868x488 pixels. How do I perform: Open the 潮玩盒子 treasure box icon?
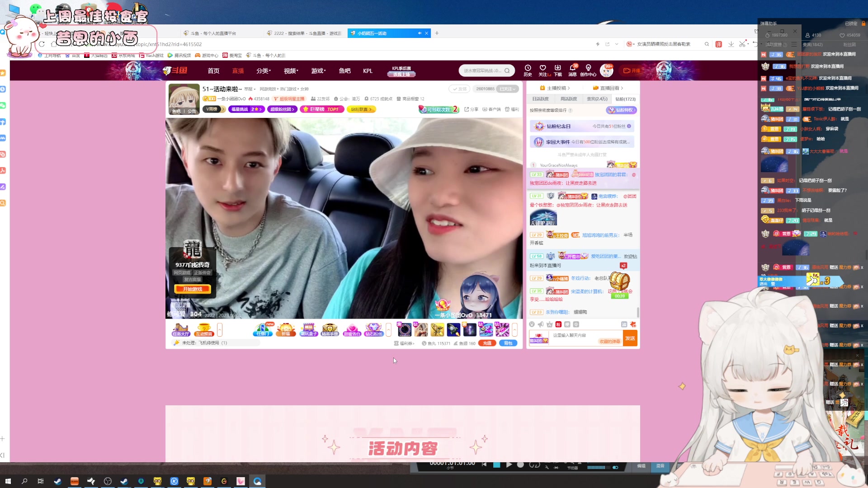(x=308, y=330)
